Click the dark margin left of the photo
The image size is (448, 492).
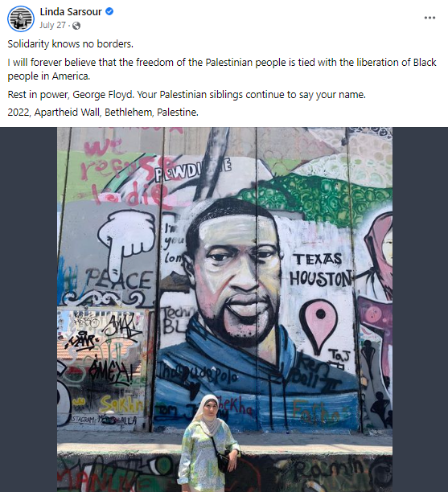coord(28,310)
